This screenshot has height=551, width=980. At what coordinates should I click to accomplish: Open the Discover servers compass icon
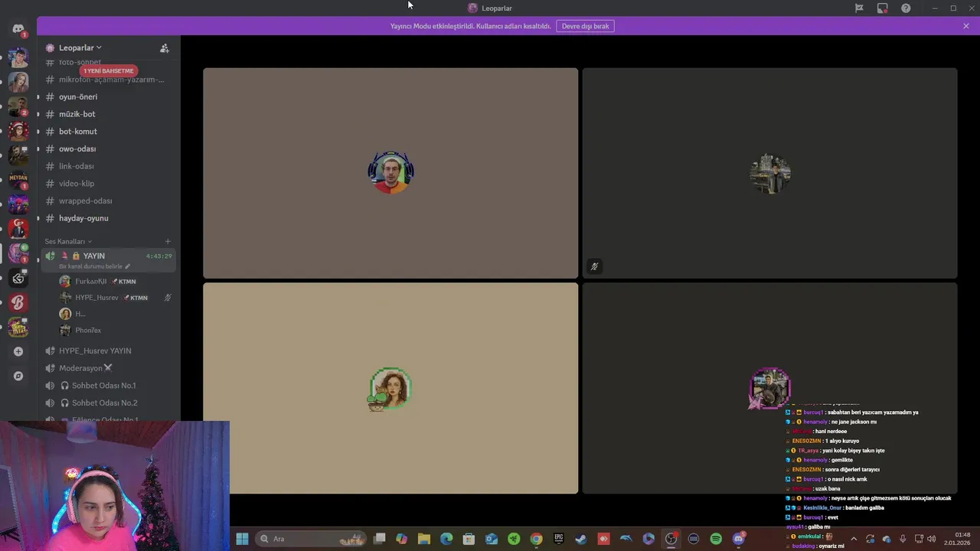click(x=18, y=376)
